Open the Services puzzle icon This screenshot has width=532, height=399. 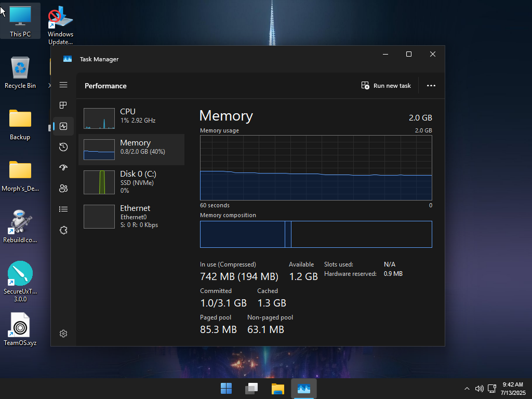pos(63,230)
